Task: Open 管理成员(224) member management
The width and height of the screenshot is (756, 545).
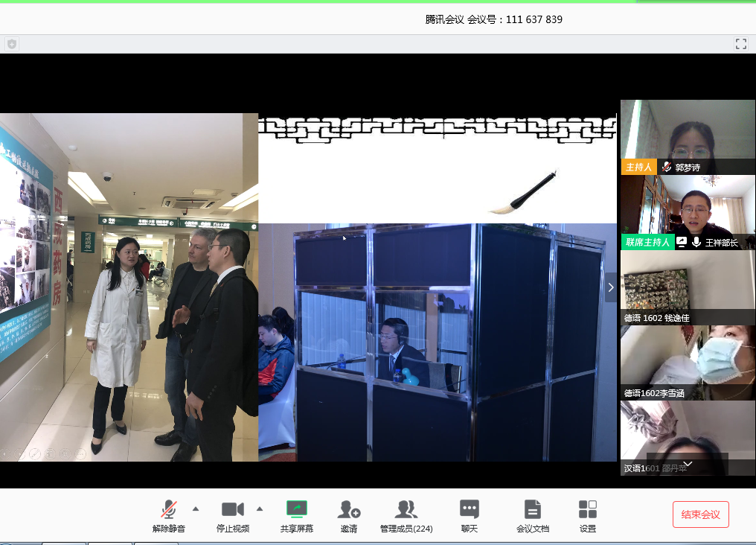Action: click(406, 510)
